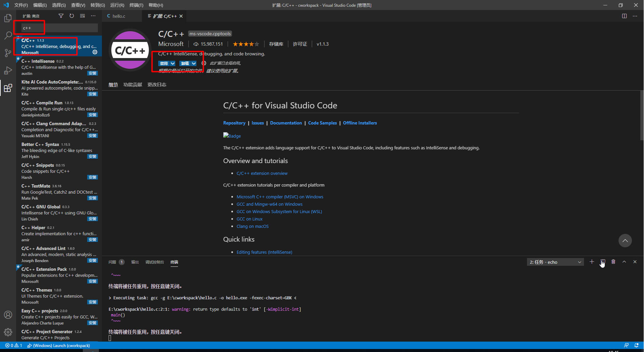This screenshot has height=352, width=644.
Task: Click errors and warnings status indicator
Action: (x=14, y=345)
